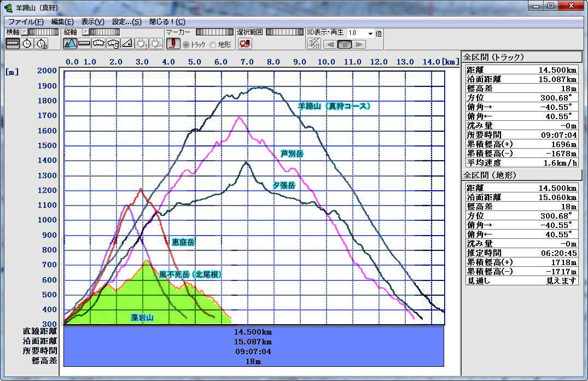Click the 羊蹄山（真狩コース） graph label
Viewport: 588px width, 381px height.
coord(334,107)
